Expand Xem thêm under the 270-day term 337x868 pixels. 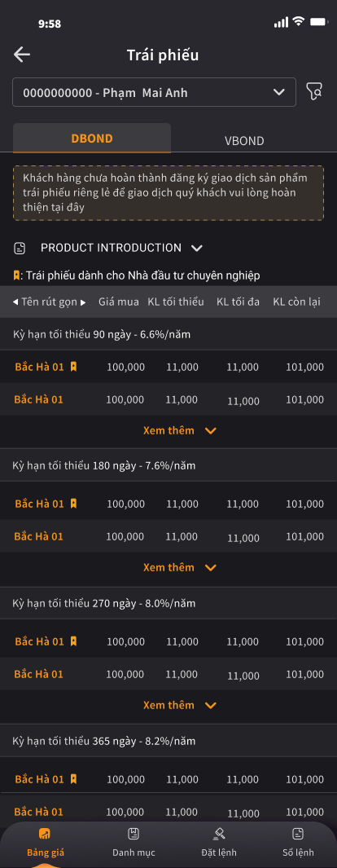(180, 705)
